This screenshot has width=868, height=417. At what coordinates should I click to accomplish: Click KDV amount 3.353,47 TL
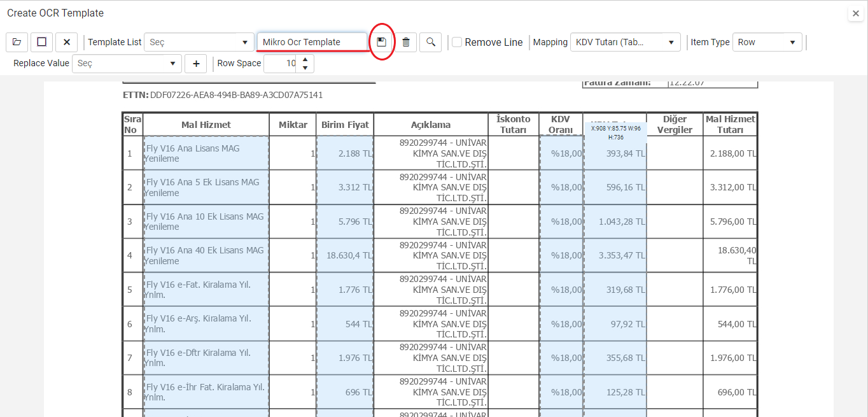coord(622,255)
